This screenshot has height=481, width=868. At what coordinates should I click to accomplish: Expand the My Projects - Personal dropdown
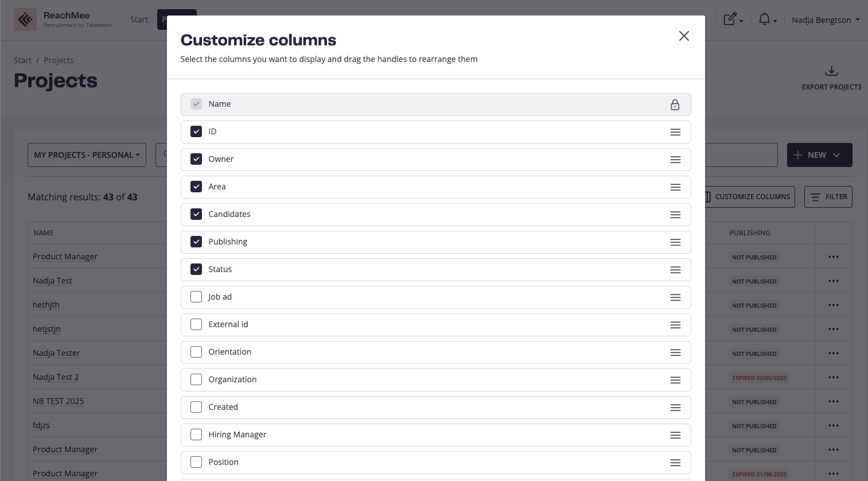coord(87,155)
